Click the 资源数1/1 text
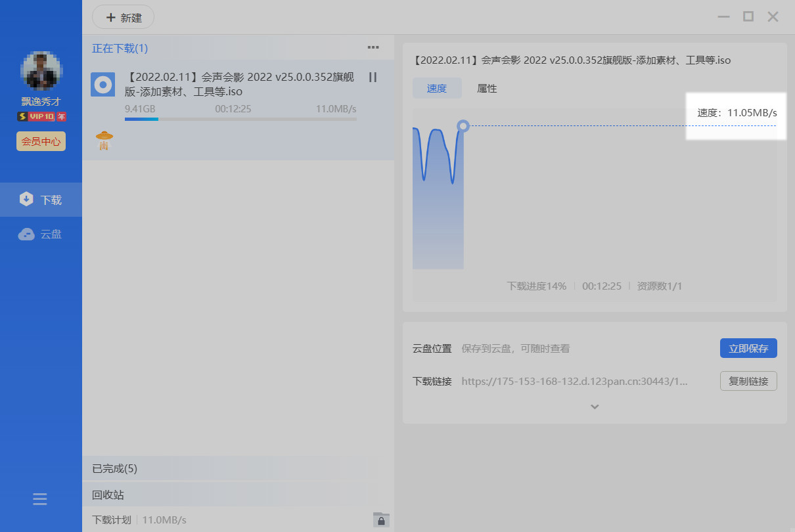 (x=660, y=286)
